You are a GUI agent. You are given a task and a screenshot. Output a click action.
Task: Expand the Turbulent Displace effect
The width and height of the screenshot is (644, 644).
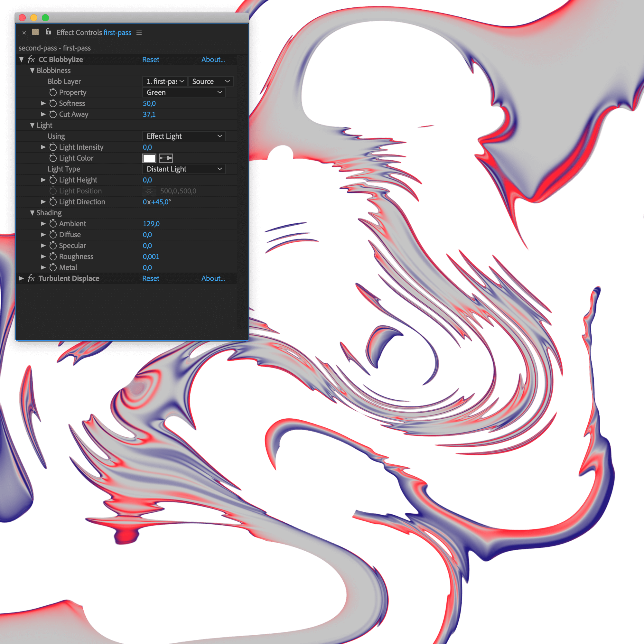click(x=21, y=278)
